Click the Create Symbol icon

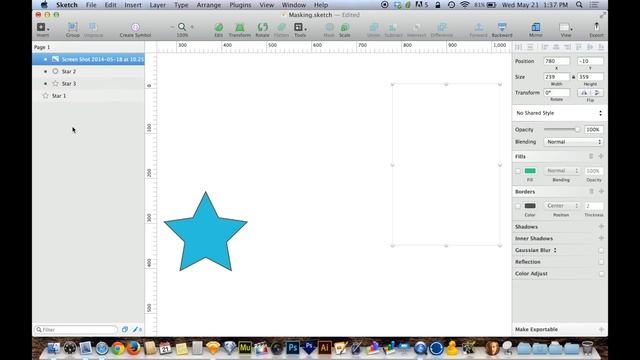[x=135, y=27]
